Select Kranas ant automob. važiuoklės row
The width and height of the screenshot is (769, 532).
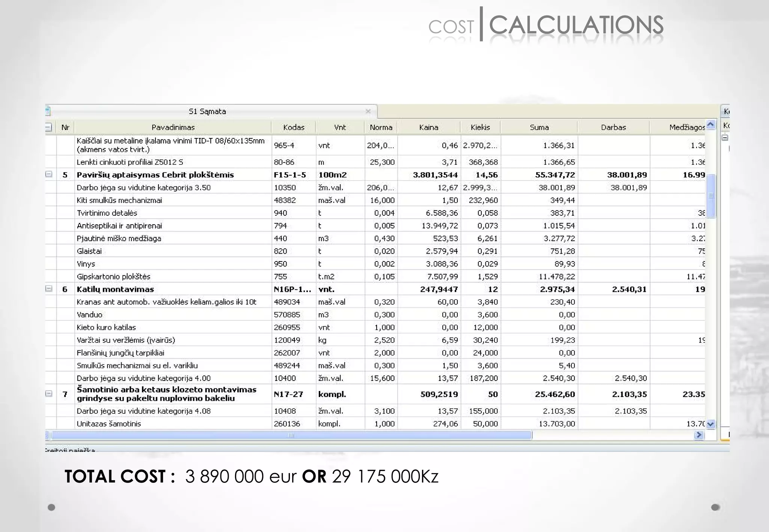pos(375,302)
